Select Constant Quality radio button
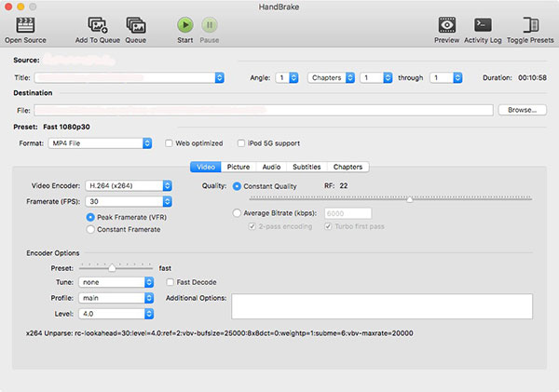 point(237,186)
